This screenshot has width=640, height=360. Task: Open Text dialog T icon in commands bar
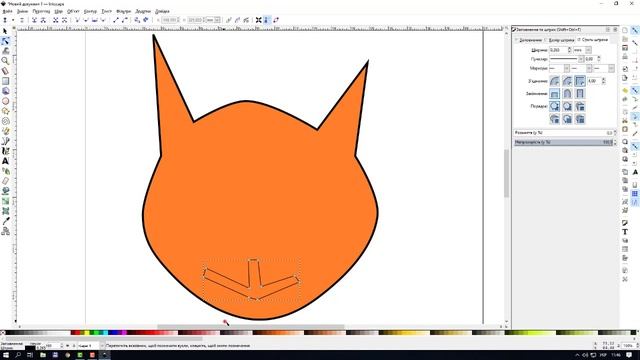(625, 231)
